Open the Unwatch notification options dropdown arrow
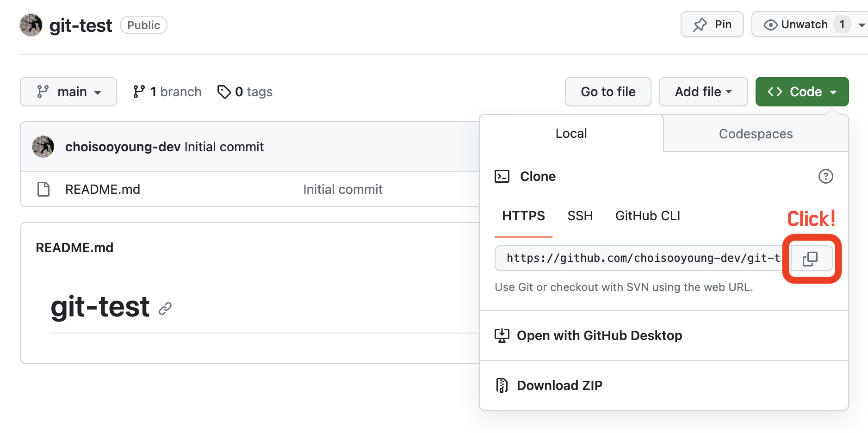Image resolution: width=868 pixels, height=433 pixels. coord(862,25)
